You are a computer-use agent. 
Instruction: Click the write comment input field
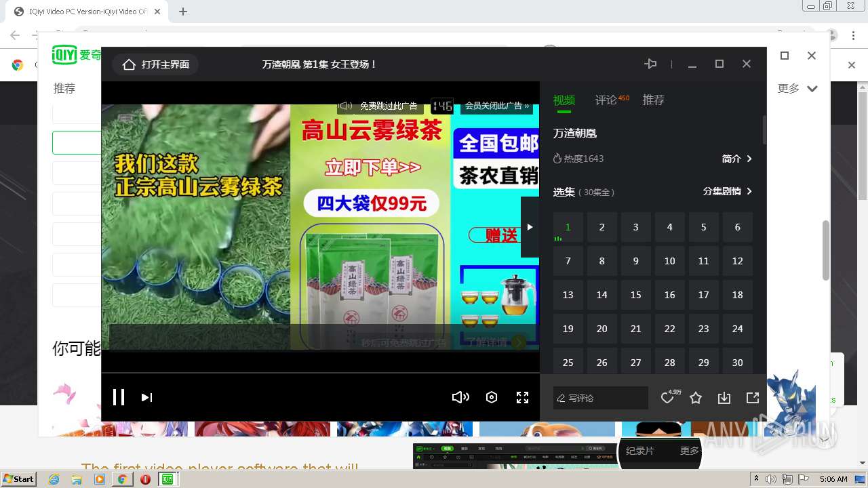tap(601, 398)
